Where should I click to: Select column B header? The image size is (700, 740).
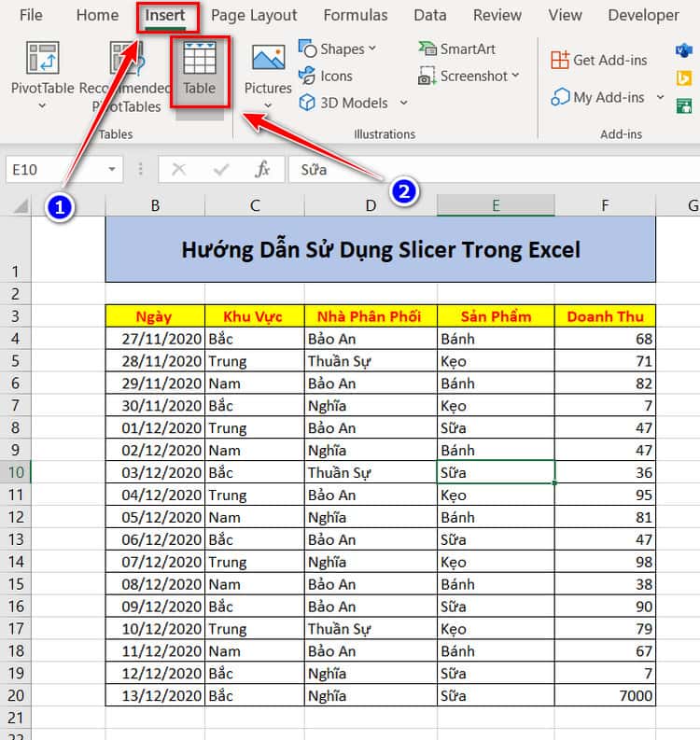point(155,206)
